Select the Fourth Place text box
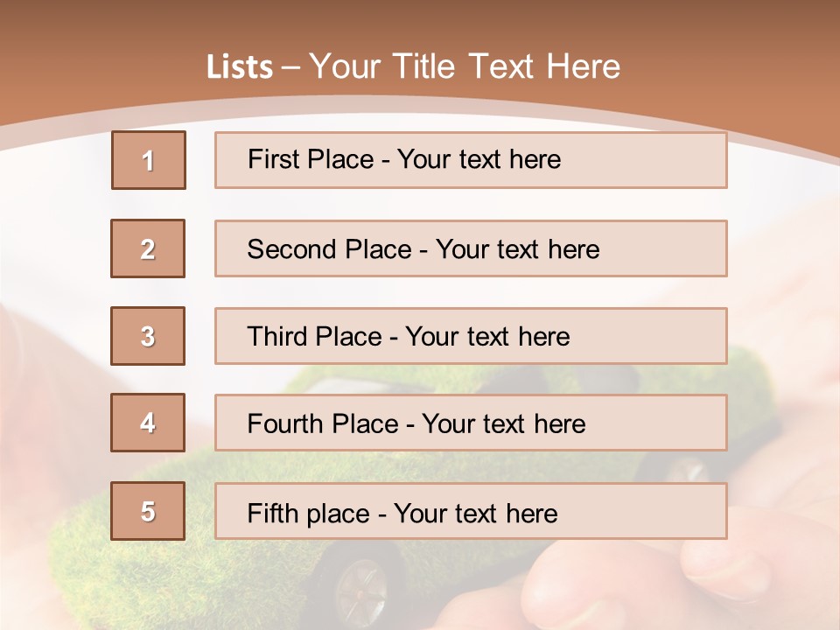This screenshot has width=840, height=630. coord(471,423)
